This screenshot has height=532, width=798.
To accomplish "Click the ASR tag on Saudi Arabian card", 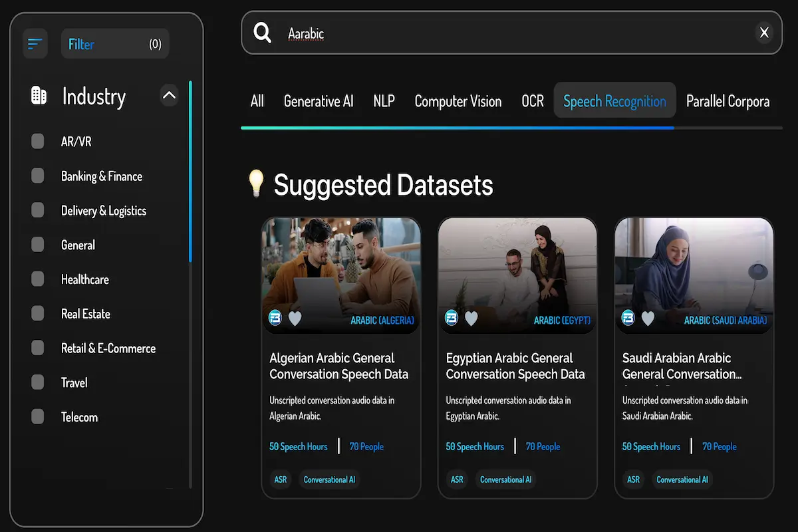I will click(x=634, y=479).
